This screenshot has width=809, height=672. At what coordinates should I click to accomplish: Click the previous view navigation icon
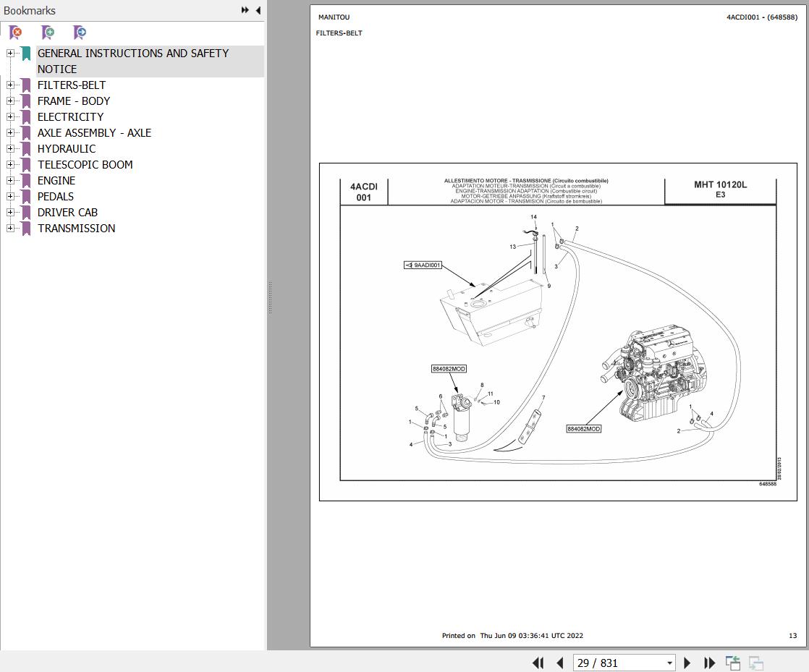click(732, 663)
